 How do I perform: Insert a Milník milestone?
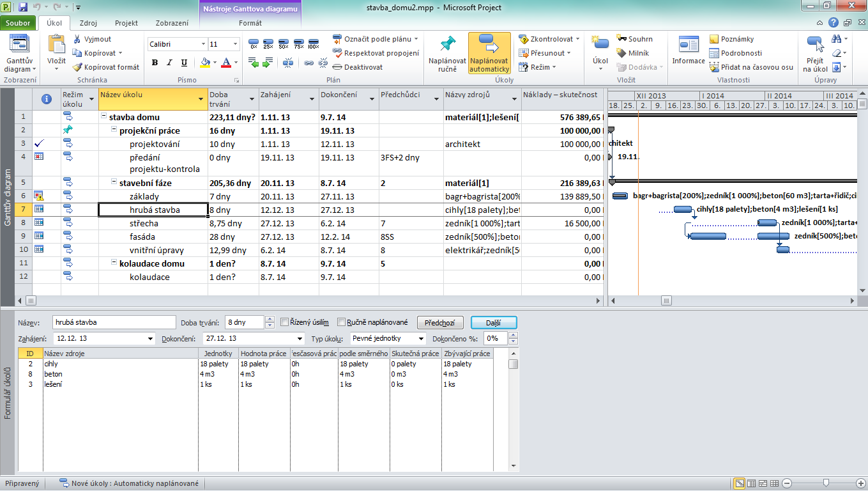coord(632,53)
